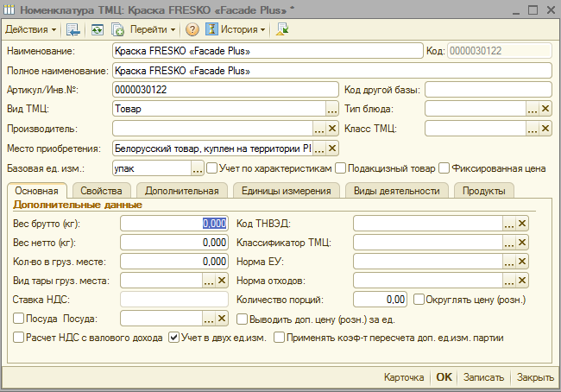Clear the Вид тары груз. места field
Screen dimensions: 561x392
[221, 281]
